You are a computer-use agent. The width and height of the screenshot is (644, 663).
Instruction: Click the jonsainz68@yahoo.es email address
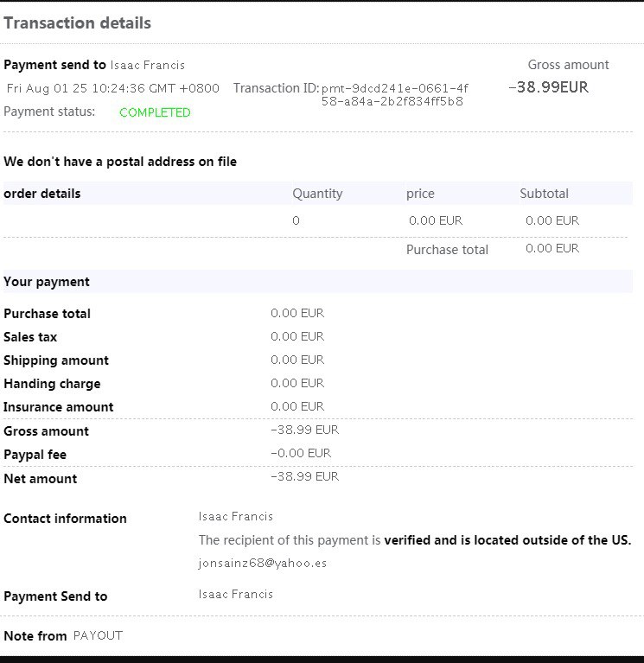pos(263,563)
